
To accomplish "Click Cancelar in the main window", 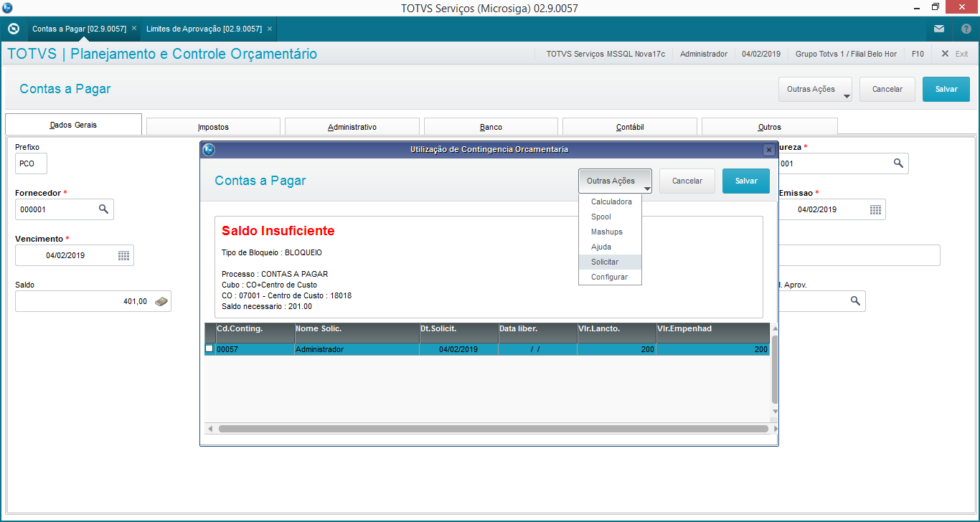I will tap(887, 89).
